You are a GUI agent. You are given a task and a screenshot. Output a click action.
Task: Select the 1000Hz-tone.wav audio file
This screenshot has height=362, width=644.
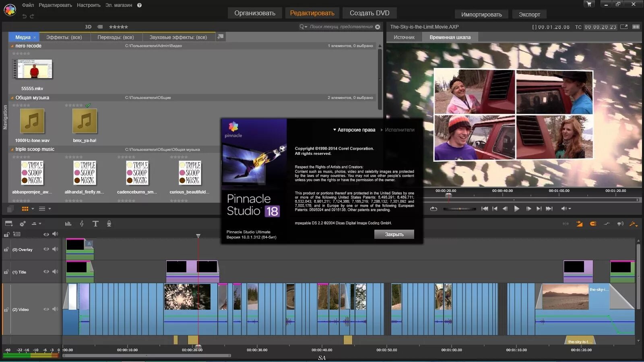coord(32,121)
